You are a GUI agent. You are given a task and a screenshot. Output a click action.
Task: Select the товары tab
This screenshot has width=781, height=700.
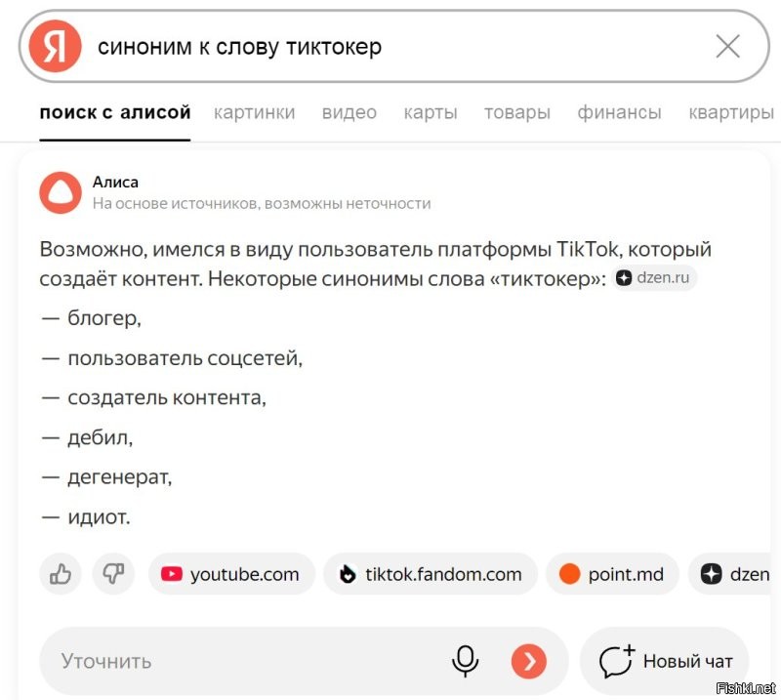coord(517,112)
